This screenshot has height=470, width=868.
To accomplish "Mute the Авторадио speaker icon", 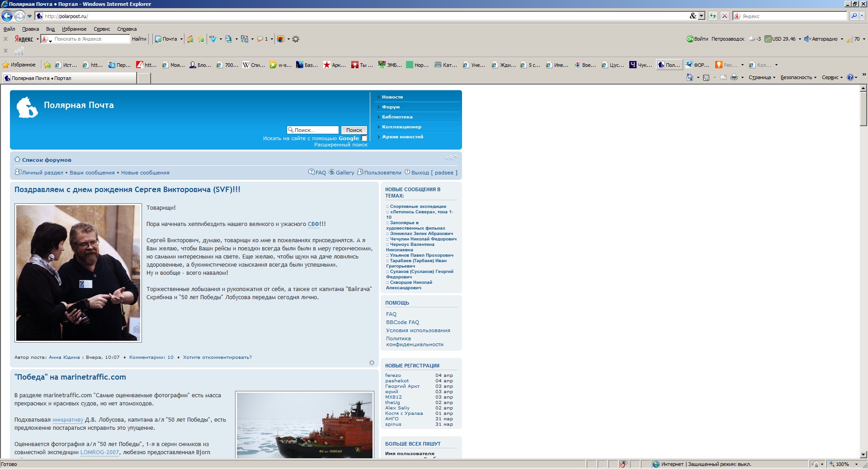I will click(x=807, y=39).
